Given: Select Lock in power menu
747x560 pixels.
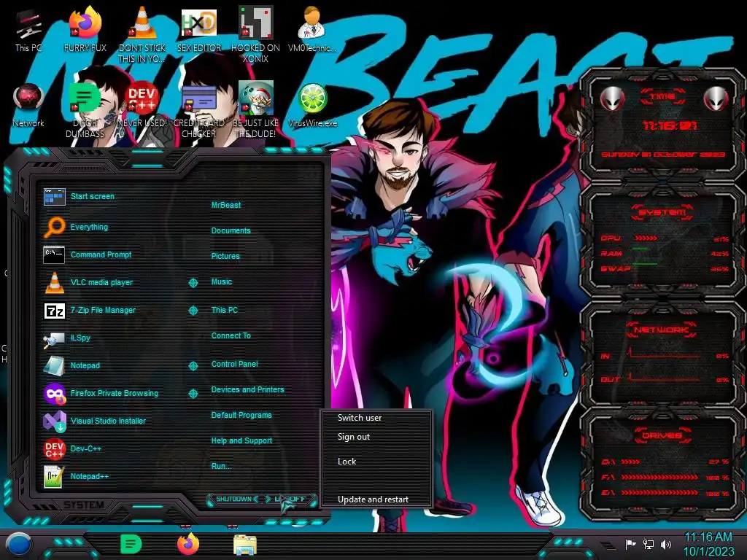Looking at the screenshot, I should tap(347, 462).
